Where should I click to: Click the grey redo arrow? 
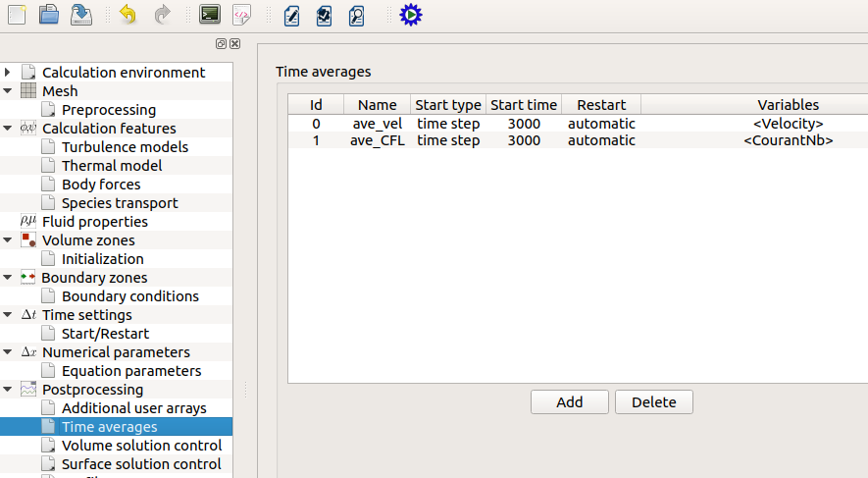pyautogui.click(x=162, y=14)
